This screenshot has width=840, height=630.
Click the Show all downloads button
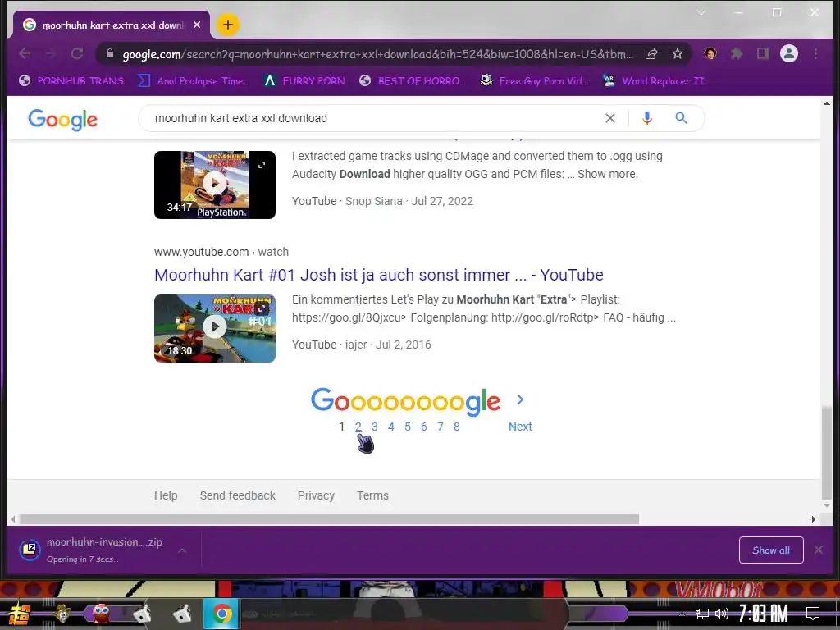tap(771, 550)
